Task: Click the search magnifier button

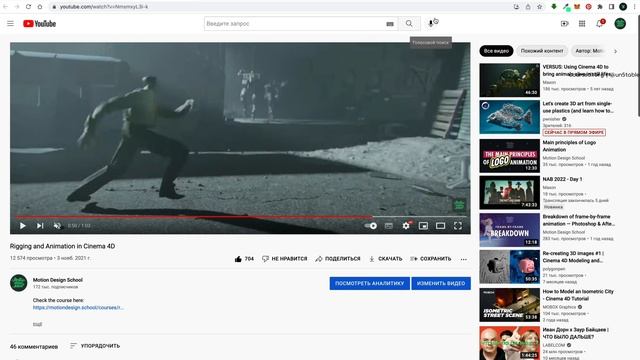Action: 409,24
